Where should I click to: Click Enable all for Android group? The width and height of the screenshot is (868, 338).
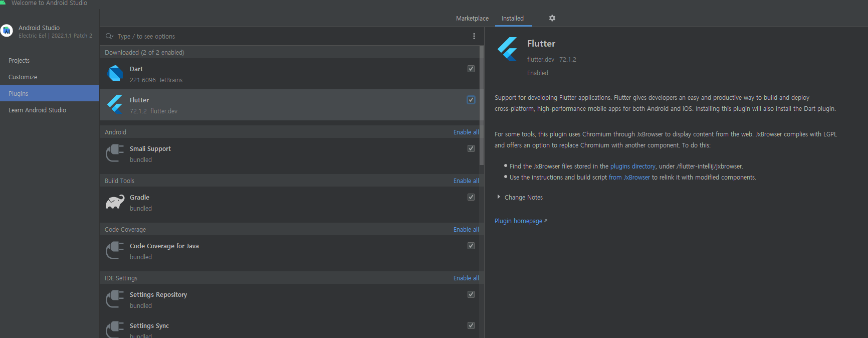point(466,132)
